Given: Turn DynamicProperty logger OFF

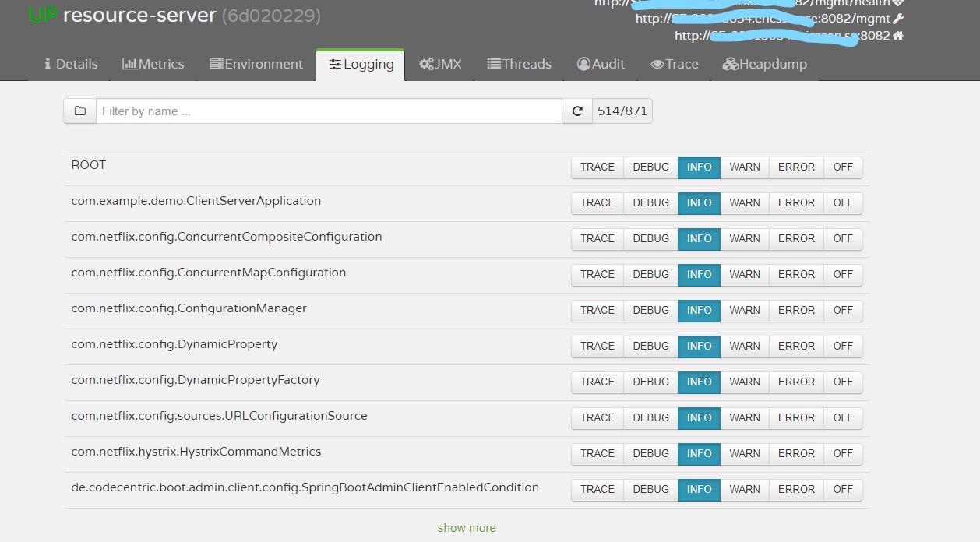Looking at the screenshot, I should click(843, 347).
